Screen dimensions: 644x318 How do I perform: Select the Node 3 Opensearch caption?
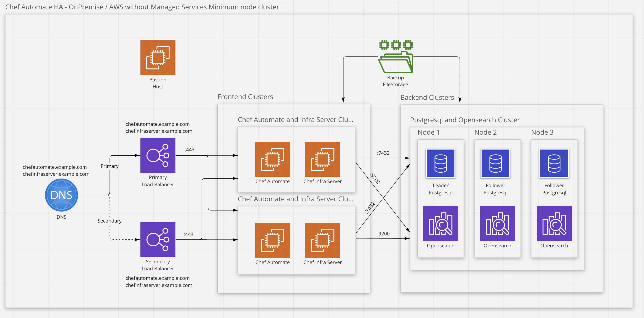[x=554, y=246]
